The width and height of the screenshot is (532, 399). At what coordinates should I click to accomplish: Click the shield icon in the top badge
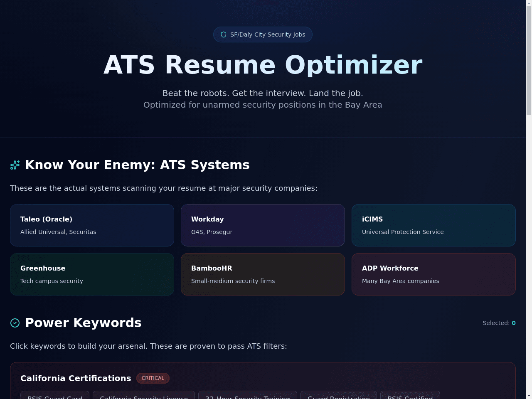[x=224, y=34]
